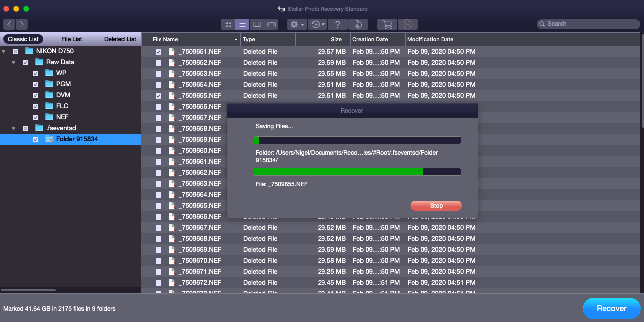Click the blue Recover button
The width and height of the screenshot is (644, 322).
pyautogui.click(x=611, y=308)
